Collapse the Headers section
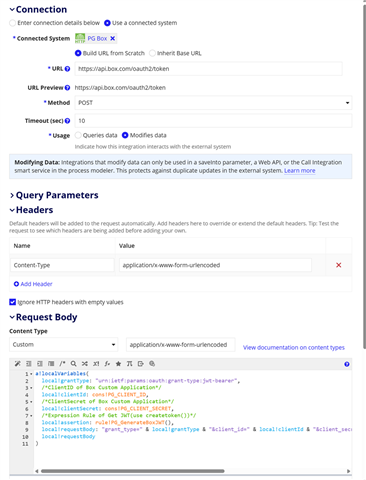The width and height of the screenshot is (366, 480). (31, 210)
